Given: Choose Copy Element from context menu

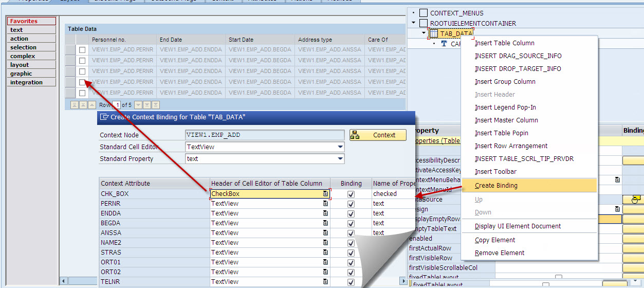Looking at the screenshot, I should [x=496, y=240].
